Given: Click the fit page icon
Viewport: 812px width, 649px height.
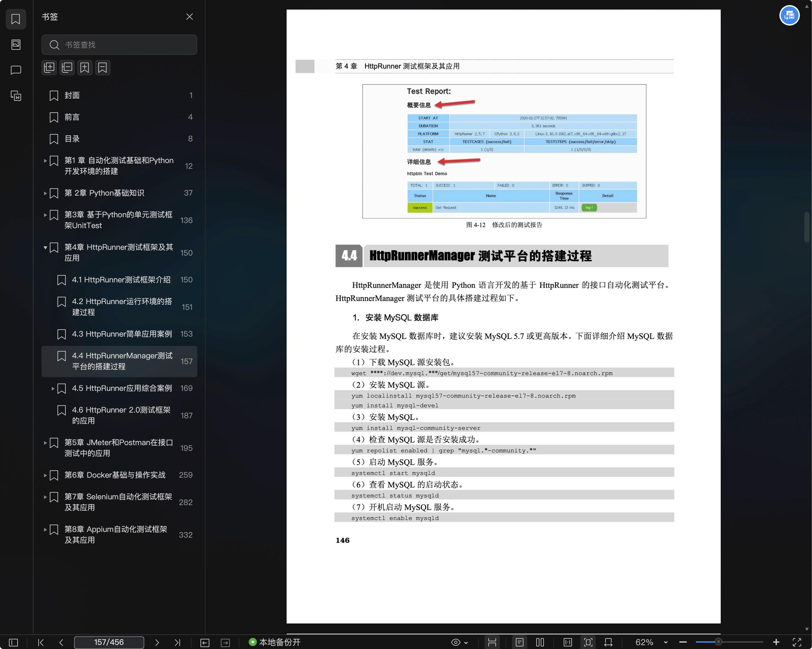Looking at the screenshot, I should point(588,642).
